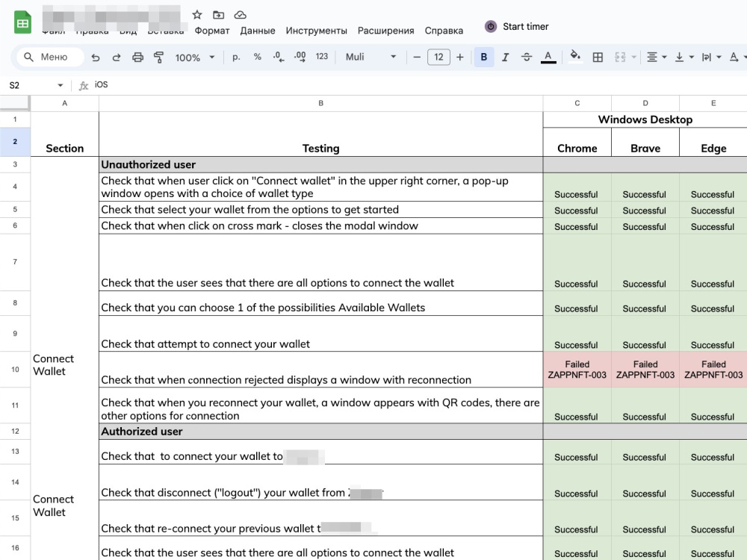The height and width of the screenshot is (560, 747).
Task: Click the Undo icon
Action: click(96, 56)
